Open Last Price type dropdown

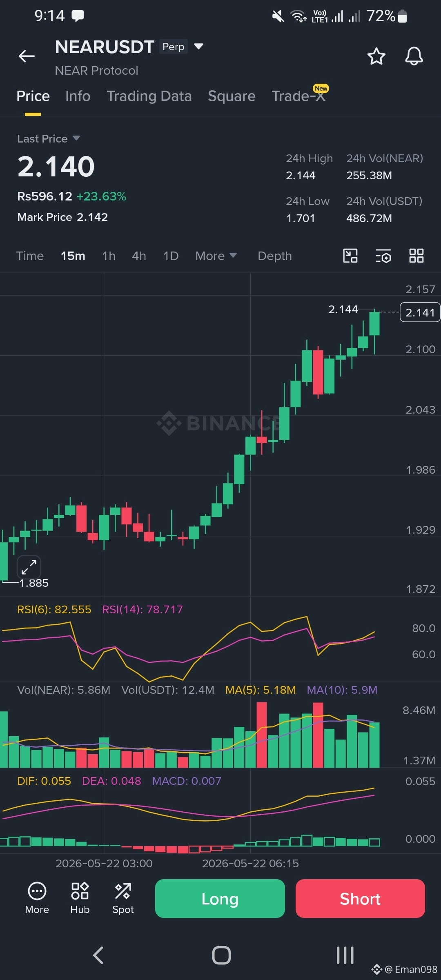coord(48,139)
